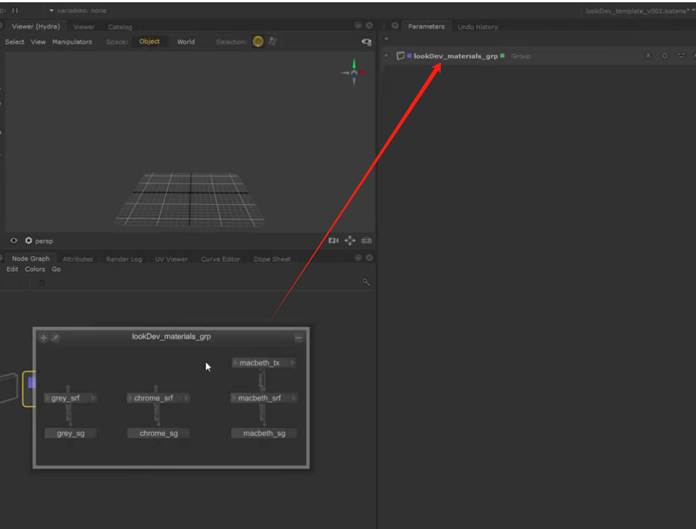The width and height of the screenshot is (696, 529).
Task: Select the chrome_srf node
Action: (154, 398)
